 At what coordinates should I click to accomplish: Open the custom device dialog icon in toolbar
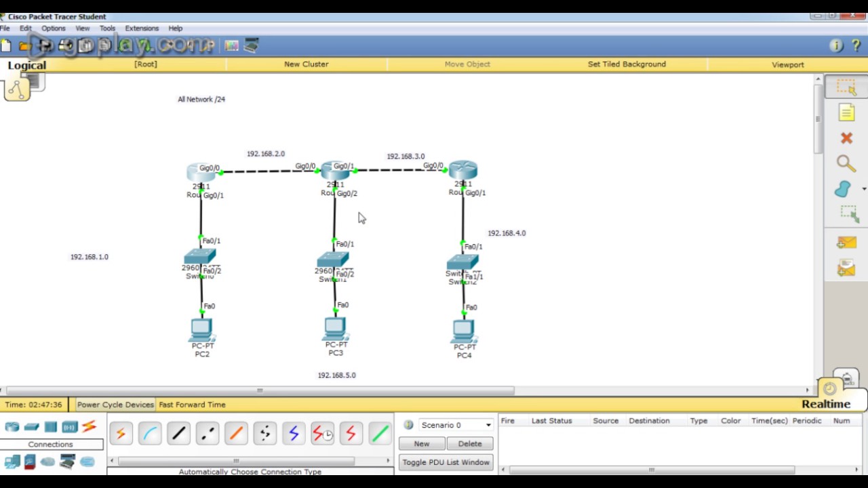[252, 45]
